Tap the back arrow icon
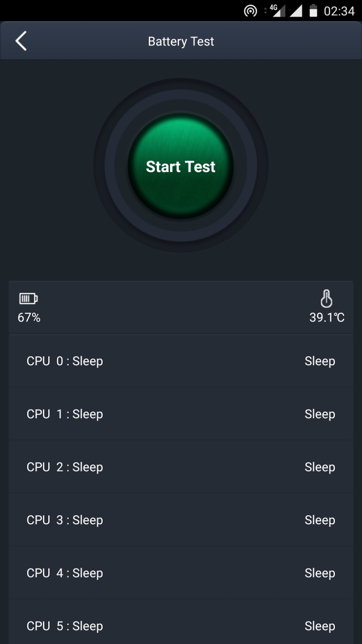The width and height of the screenshot is (362, 644). click(x=21, y=41)
